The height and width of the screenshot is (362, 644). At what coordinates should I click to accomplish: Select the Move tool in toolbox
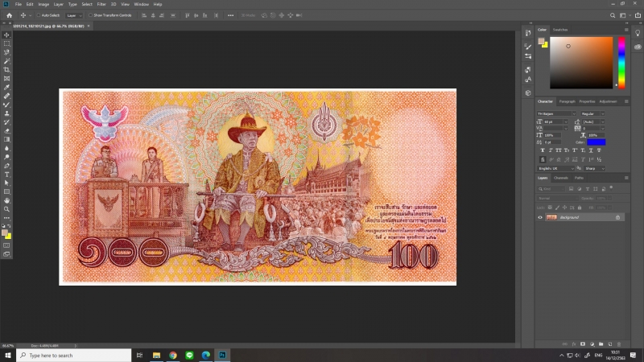click(x=6, y=35)
